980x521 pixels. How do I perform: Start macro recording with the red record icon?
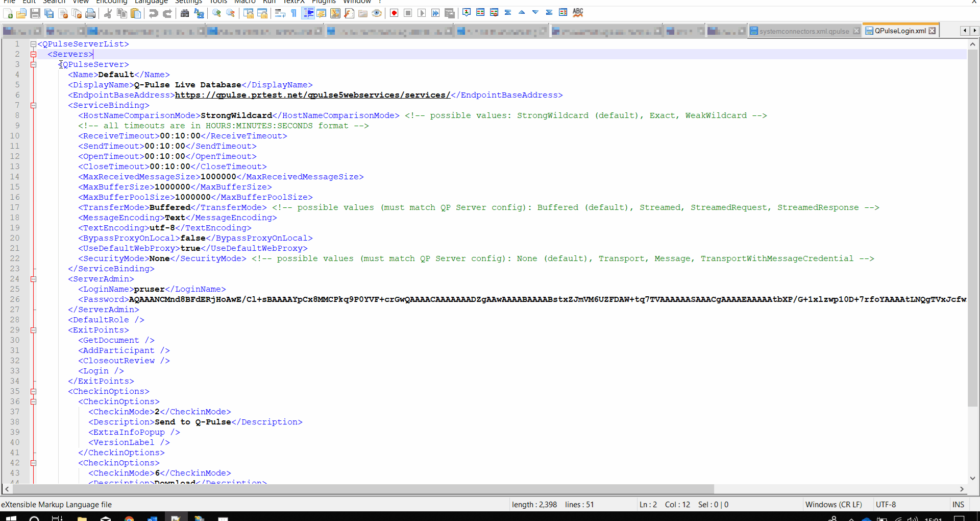pos(394,13)
